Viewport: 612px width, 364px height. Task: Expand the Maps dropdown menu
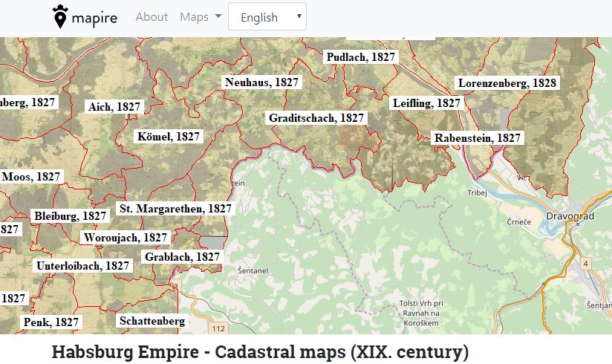point(201,16)
